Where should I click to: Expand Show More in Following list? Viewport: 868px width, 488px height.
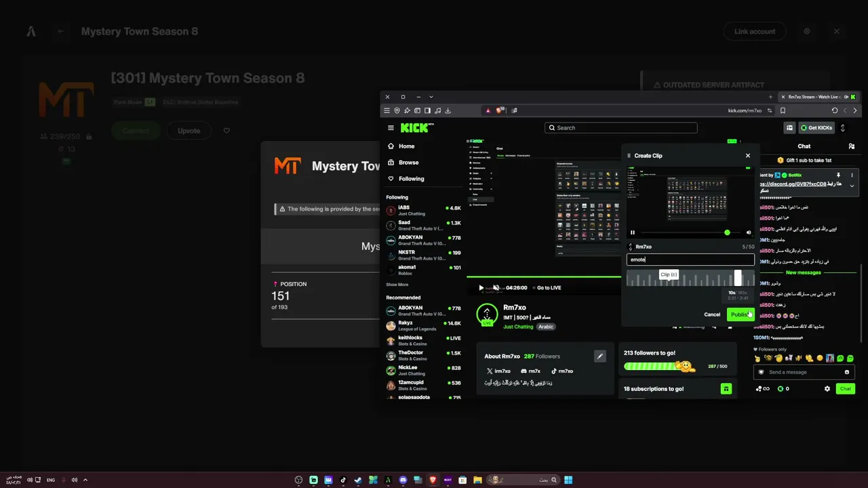(397, 285)
